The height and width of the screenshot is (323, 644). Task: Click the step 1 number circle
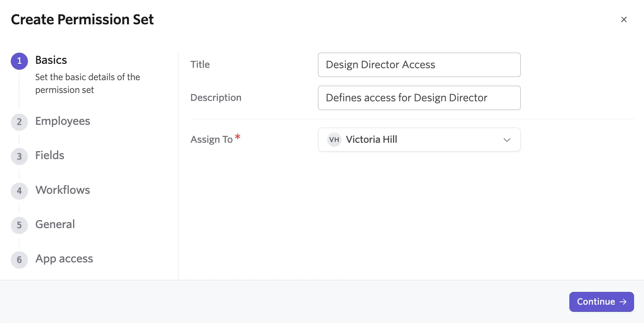pos(19,61)
